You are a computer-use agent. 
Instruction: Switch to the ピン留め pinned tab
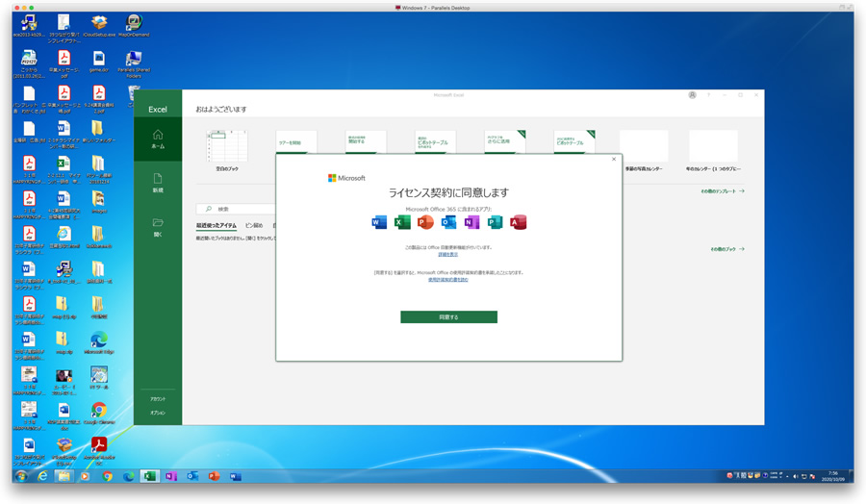tap(253, 225)
